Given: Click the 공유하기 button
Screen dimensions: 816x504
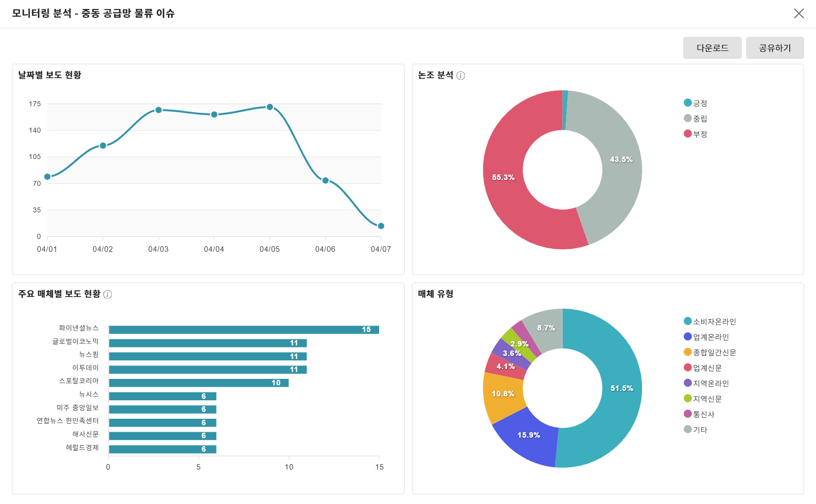Looking at the screenshot, I should tap(775, 48).
